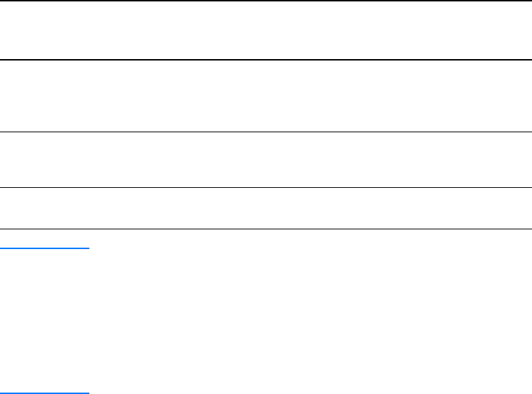This screenshot has height=394, width=532.
Task: Click the bottom table border line
Action: [266, 229]
